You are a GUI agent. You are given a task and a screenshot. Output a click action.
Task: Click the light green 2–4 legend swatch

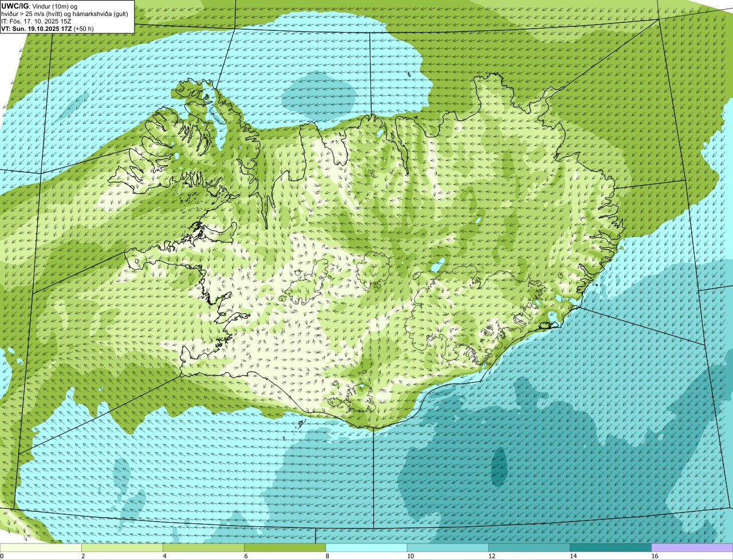pyautogui.click(x=123, y=548)
